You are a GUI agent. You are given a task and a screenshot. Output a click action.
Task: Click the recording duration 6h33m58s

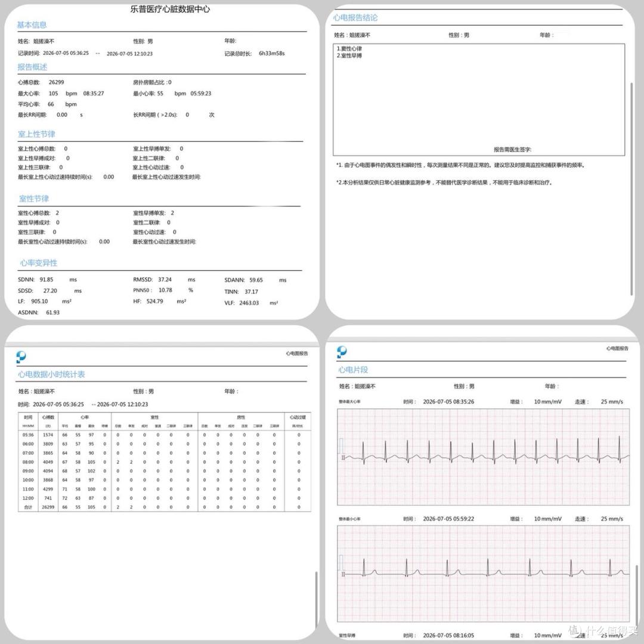tap(271, 54)
